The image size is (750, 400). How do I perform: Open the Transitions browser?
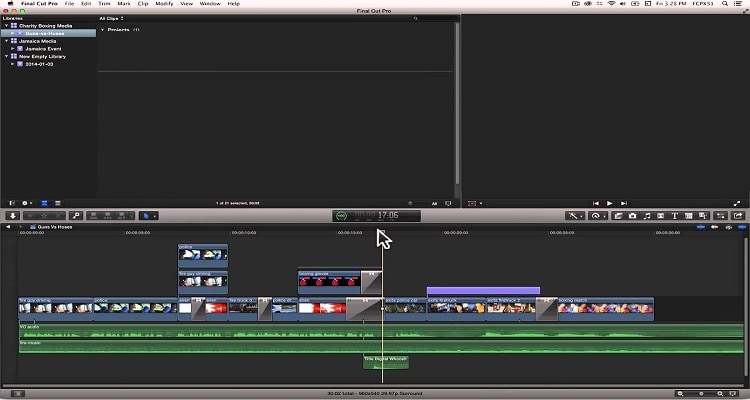[661, 216]
